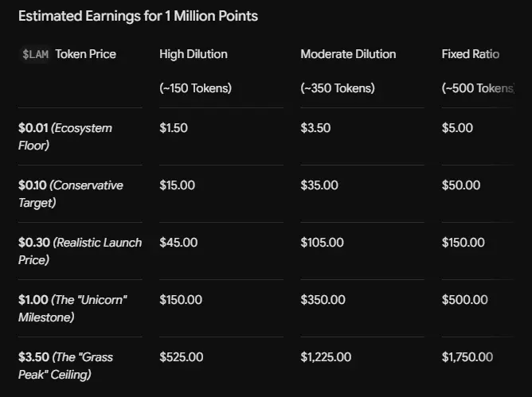Click the Estimated Earnings heading

coord(138,16)
